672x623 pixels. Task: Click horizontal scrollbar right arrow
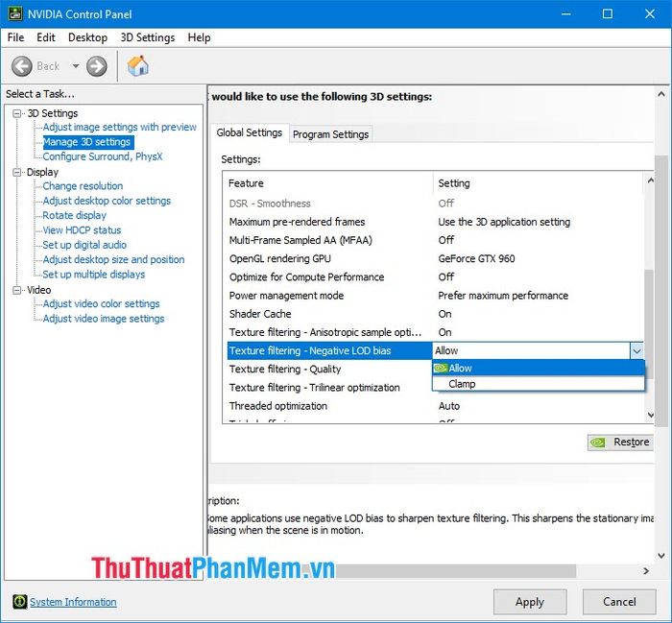coord(646,571)
